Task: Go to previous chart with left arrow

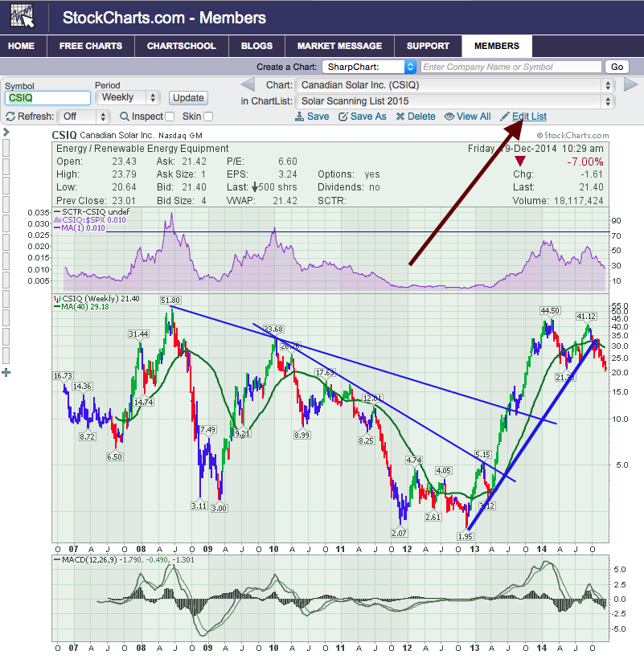Action: coord(248,85)
